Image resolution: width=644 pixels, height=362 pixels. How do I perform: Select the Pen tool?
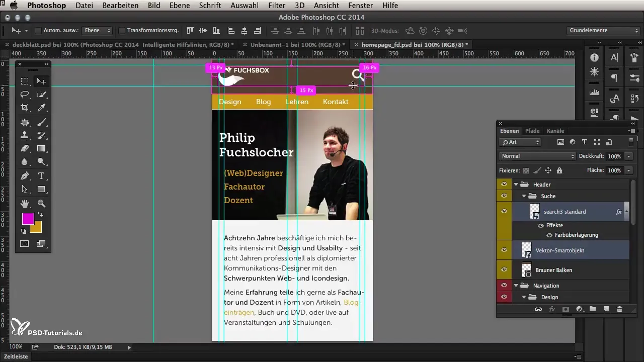pyautogui.click(x=24, y=176)
